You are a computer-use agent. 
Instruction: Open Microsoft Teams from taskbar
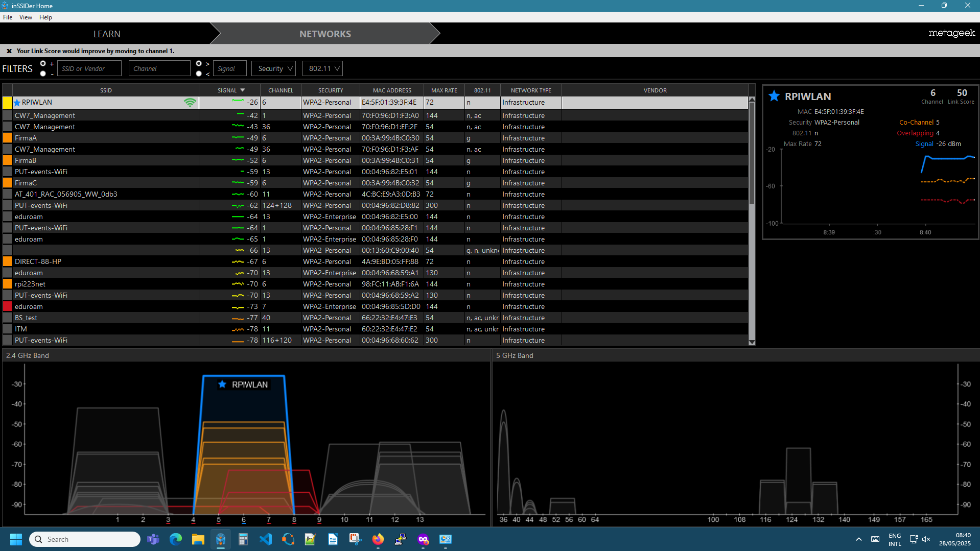pyautogui.click(x=153, y=539)
